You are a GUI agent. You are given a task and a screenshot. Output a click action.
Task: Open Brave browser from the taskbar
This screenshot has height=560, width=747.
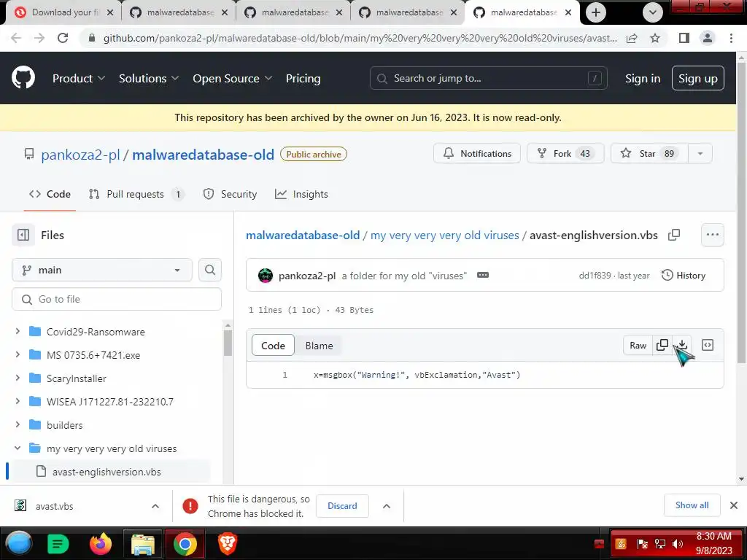(x=228, y=543)
